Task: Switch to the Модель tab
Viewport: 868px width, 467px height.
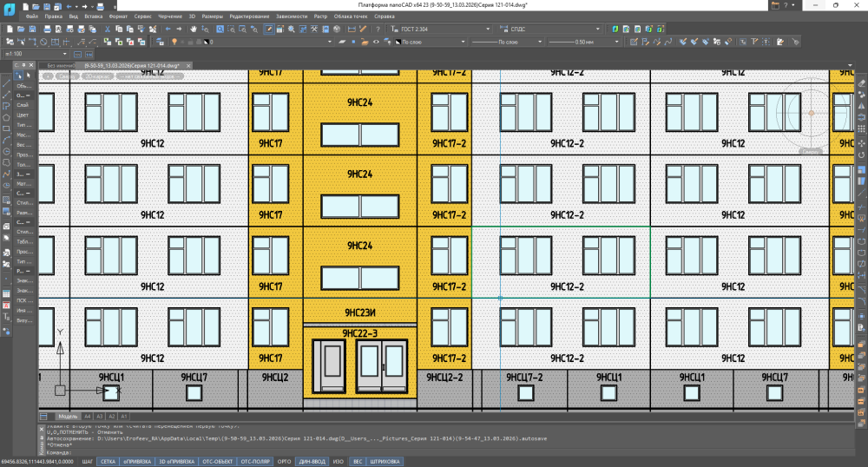Action: pos(68,416)
